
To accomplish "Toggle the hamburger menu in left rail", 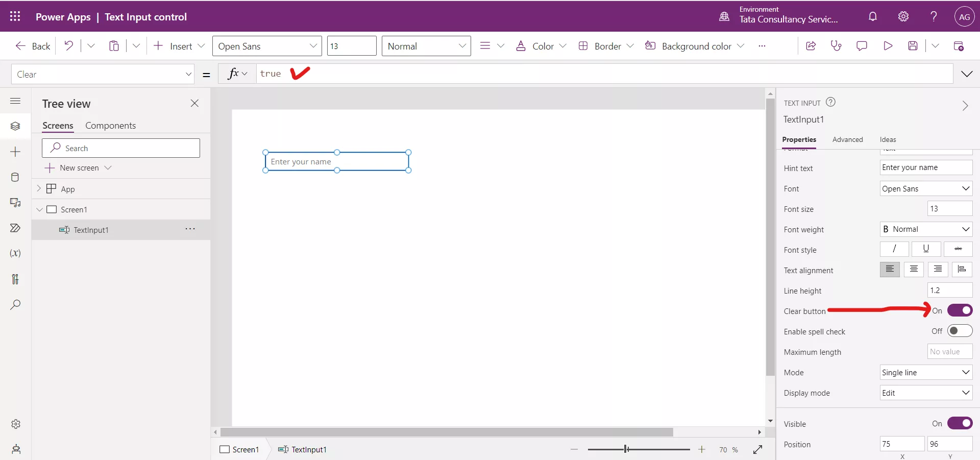I will [x=15, y=101].
